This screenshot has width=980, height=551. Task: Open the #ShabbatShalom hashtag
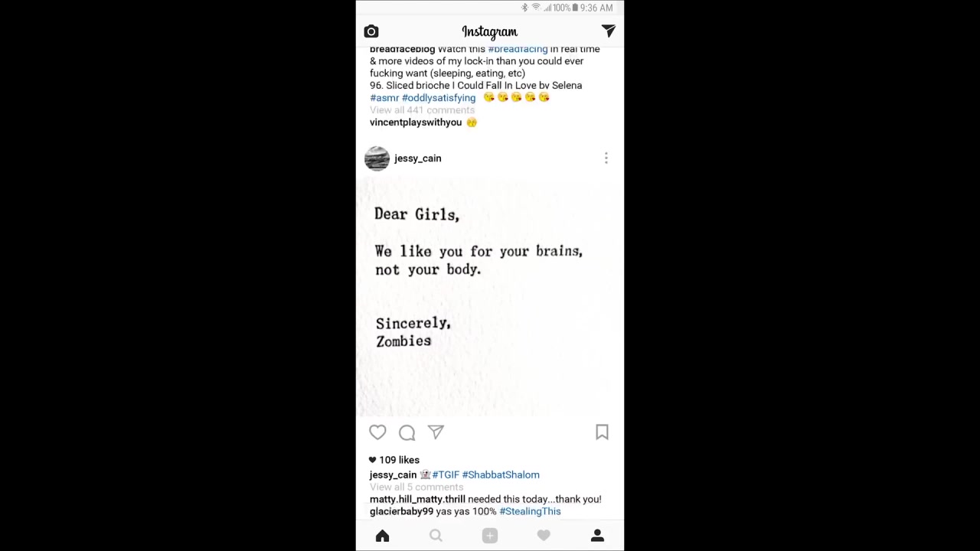[x=501, y=474]
